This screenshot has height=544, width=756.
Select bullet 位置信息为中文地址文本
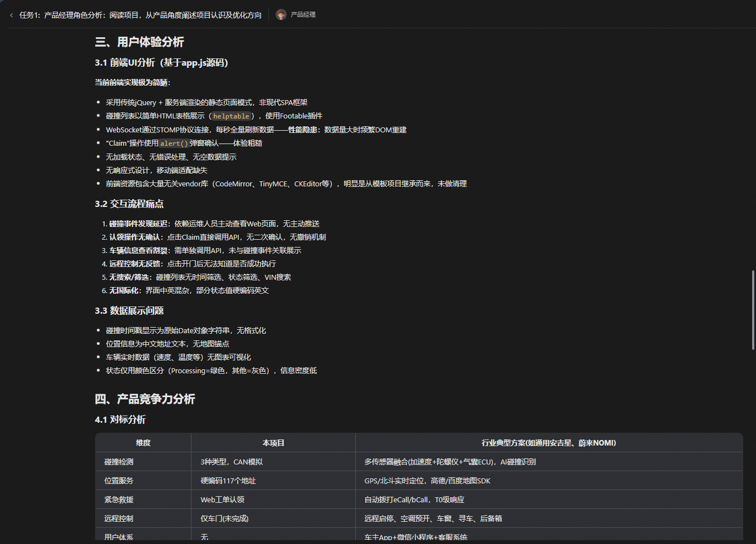coord(168,344)
